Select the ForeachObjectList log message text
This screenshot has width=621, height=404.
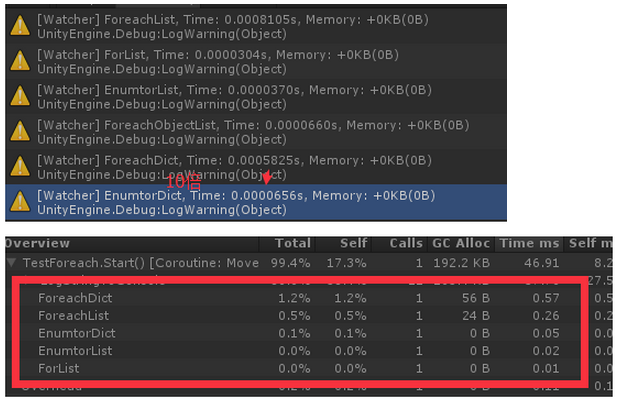pos(253,125)
